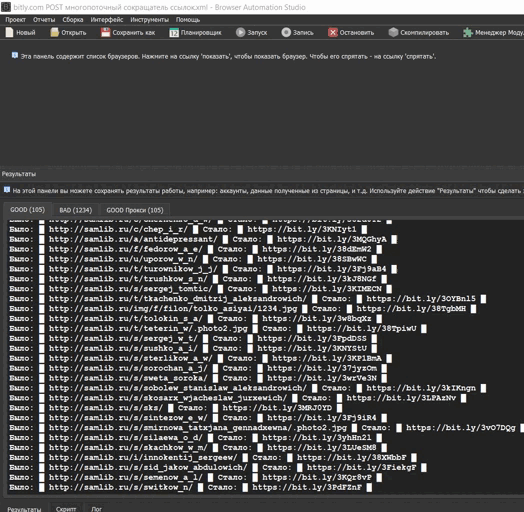This screenshot has width=524, height=512.
Task: Click the Новый toolbar button label
Action: pyautogui.click(x=26, y=33)
